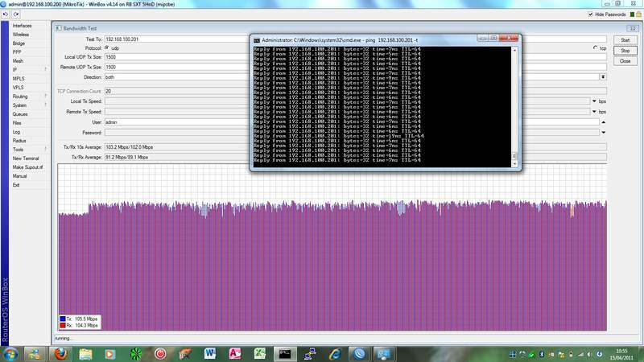Click the cmd window scrollbar up arrow
644x362 pixels.
pos(514,50)
